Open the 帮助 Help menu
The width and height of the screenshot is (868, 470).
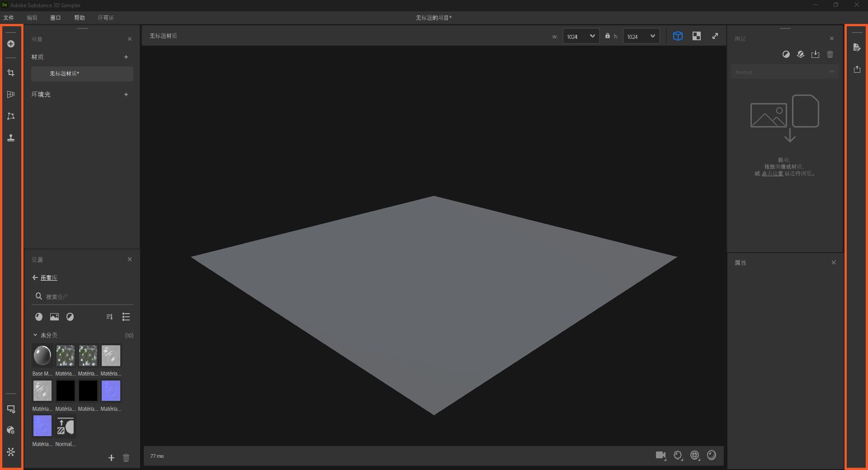(80, 18)
